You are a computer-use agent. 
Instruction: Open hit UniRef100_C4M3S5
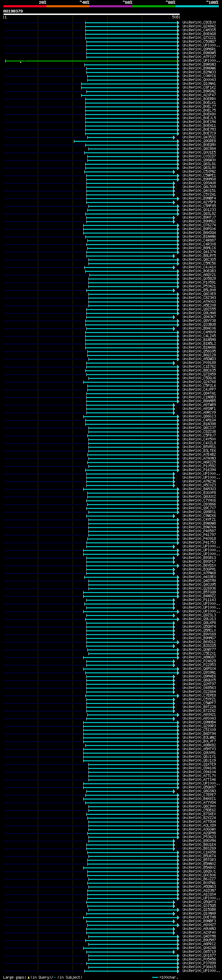199,30
